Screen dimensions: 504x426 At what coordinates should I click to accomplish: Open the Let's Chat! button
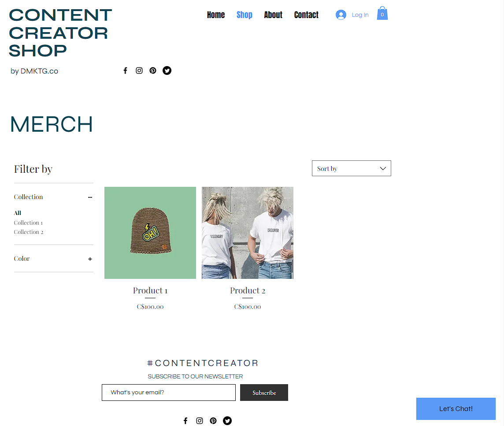(456, 409)
